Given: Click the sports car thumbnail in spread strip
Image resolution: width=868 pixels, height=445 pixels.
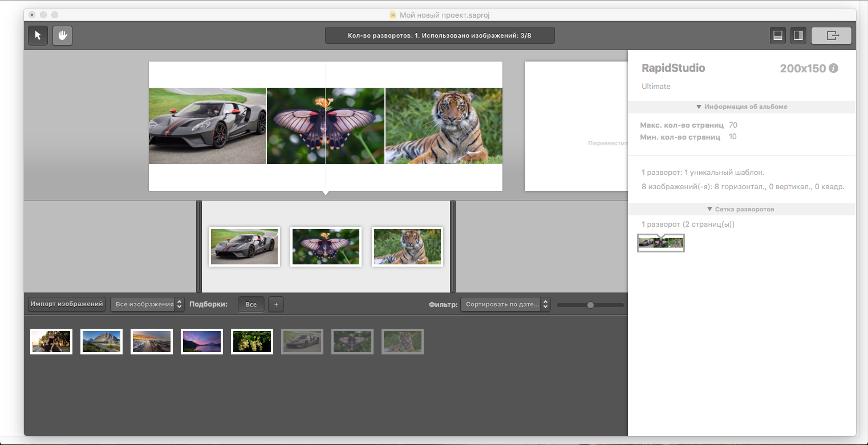Looking at the screenshot, I should pyautogui.click(x=244, y=247).
